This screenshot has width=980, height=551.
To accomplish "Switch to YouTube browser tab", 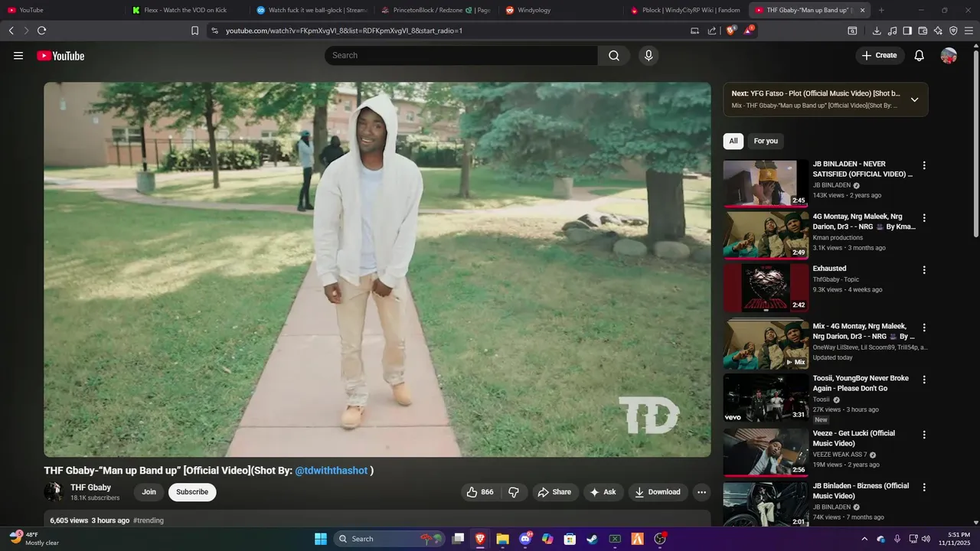I will pos(61,10).
